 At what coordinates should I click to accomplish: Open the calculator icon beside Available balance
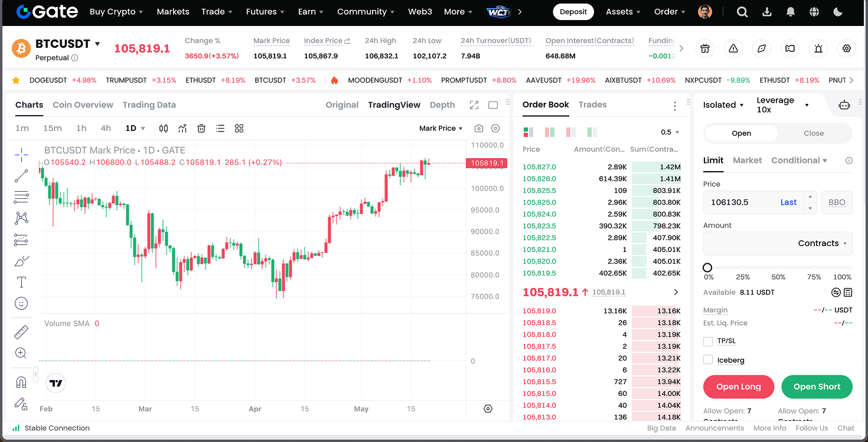tap(848, 292)
